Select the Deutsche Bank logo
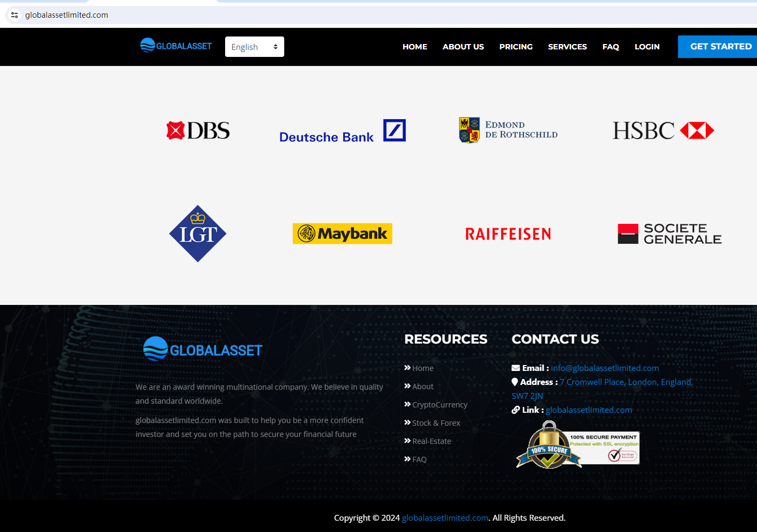 pyautogui.click(x=342, y=132)
